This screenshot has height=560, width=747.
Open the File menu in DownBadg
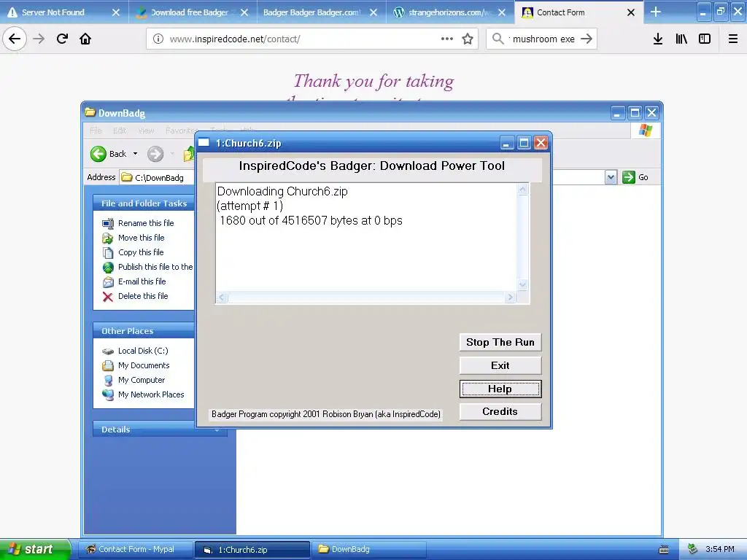[x=96, y=131]
